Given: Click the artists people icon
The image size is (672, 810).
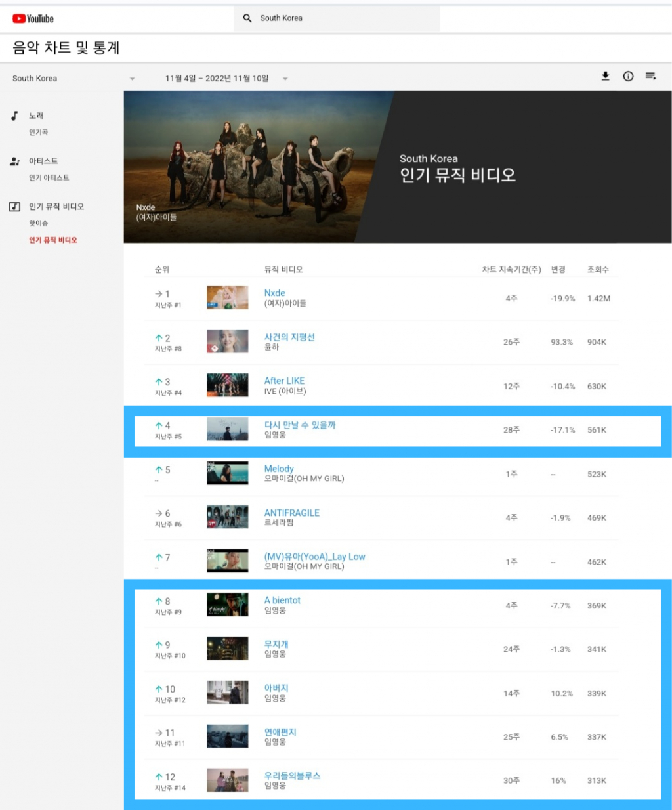Looking at the screenshot, I should click(x=14, y=161).
